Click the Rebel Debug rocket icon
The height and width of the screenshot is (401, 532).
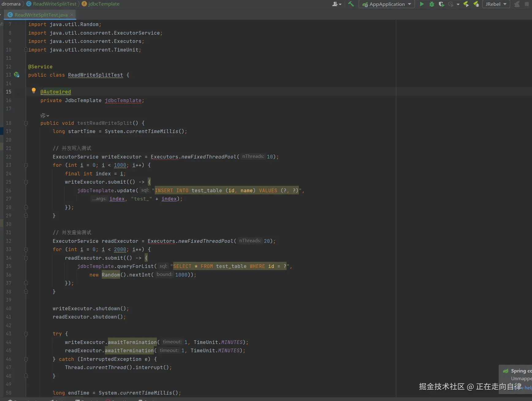point(476,4)
